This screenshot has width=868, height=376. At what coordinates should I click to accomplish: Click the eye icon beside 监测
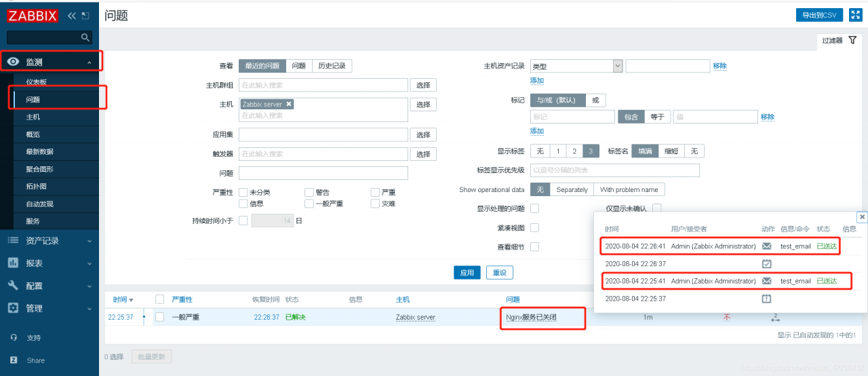click(13, 62)
